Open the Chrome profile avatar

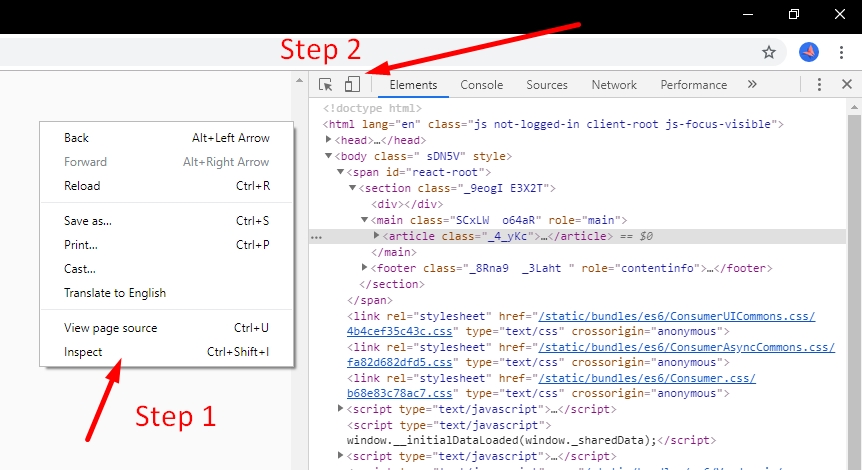coord(809,52)
